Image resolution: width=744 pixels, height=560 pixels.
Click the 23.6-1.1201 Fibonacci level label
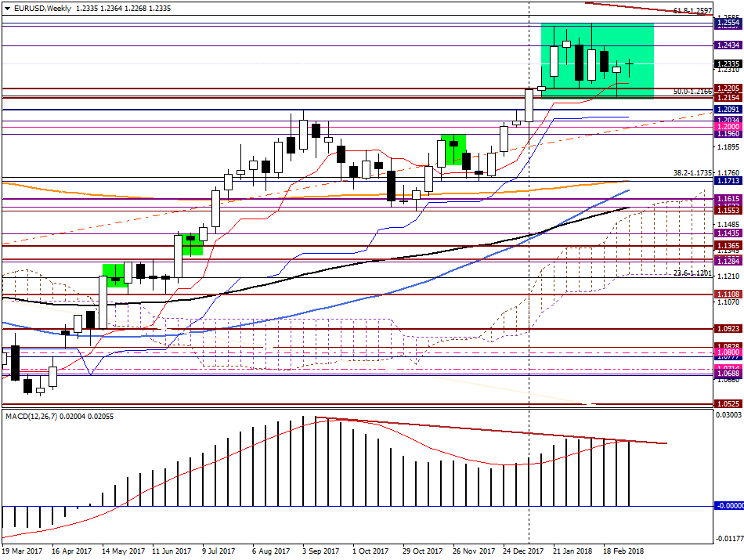click(693, 273)
